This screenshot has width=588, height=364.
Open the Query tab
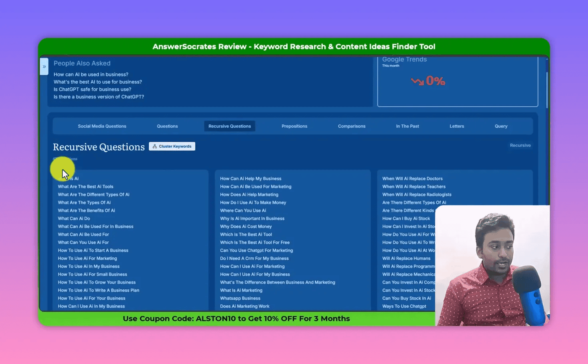(x=501, y=126)
